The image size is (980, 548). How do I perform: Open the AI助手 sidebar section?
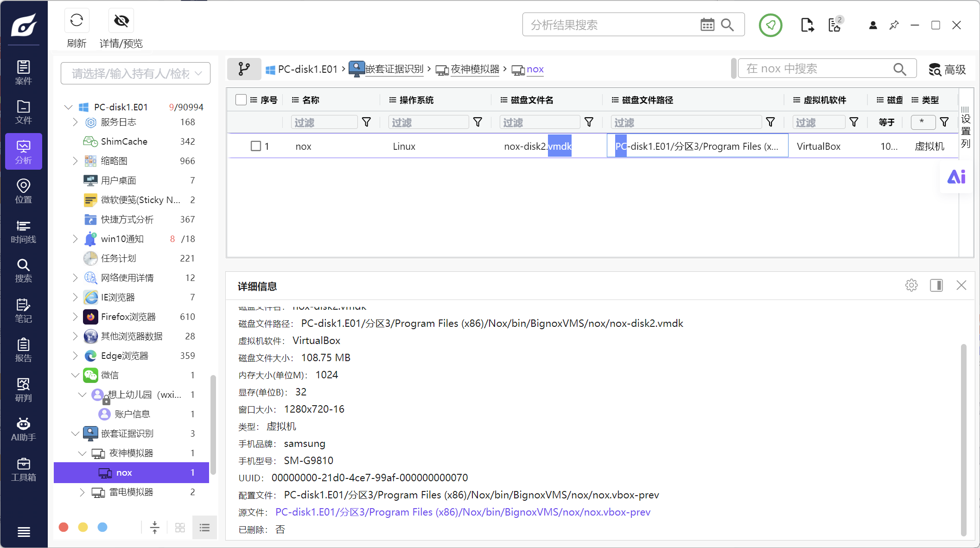(x=24, y=429)
